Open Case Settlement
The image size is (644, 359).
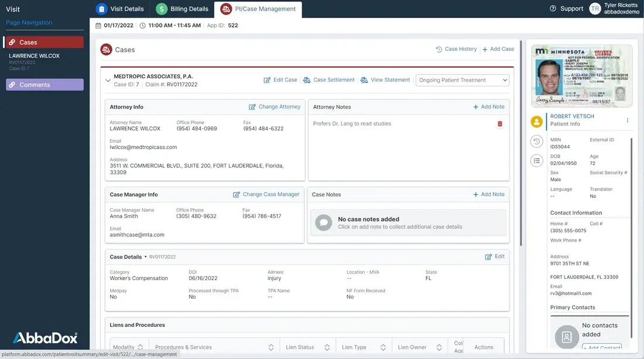coord(329,80)
